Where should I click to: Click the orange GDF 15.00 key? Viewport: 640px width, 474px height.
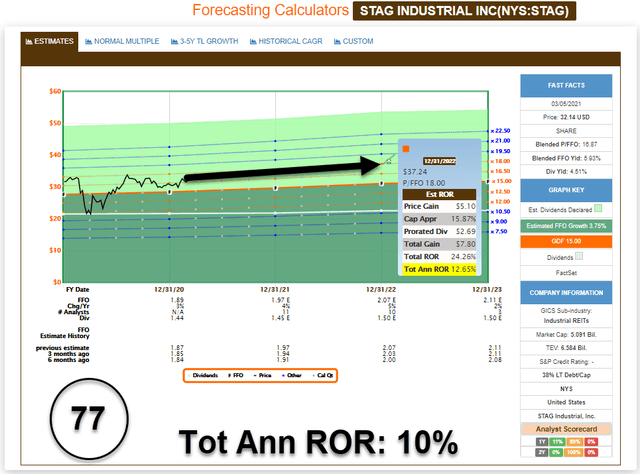566,241
